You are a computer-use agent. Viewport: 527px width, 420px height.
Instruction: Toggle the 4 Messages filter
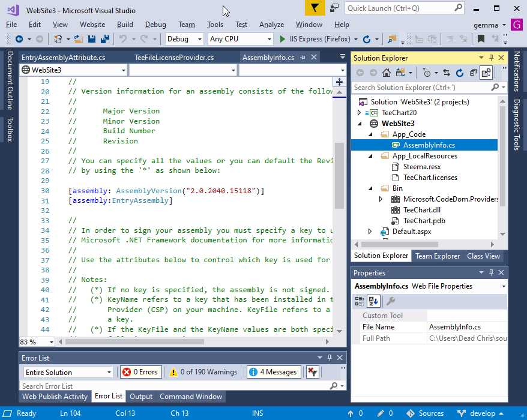click(x=274, y=372)
